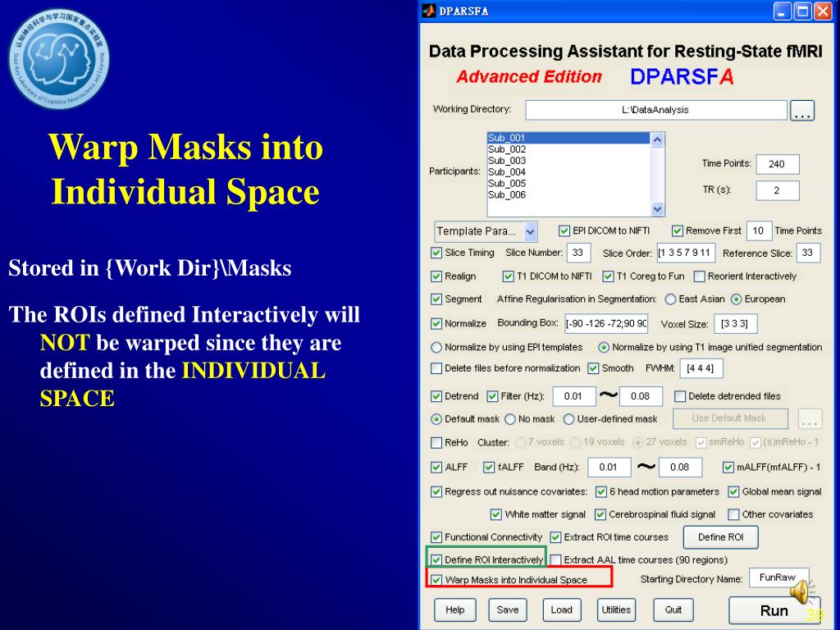Click the Define ROI button
Viewport: 840px width, 630px height.
pyautogui.click(x=720, y=537)
